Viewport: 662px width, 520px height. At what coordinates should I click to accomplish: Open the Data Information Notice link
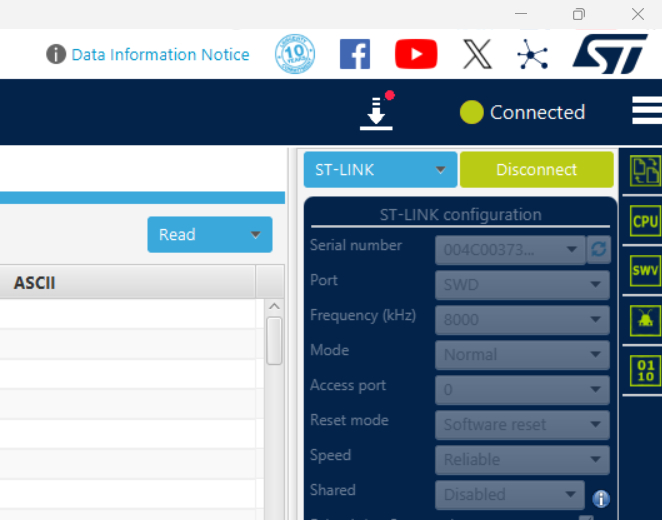(160, 54)
